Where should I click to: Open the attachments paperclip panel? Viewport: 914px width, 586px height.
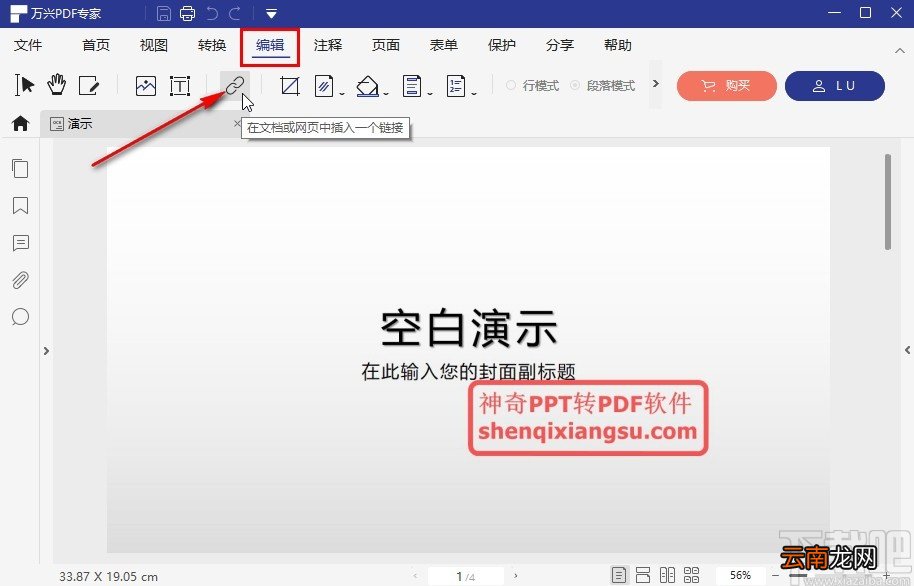click(x=20, y=280)
